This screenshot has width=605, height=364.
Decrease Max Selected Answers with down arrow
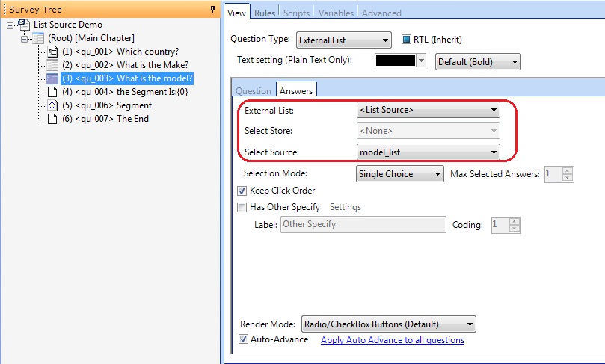567,178
